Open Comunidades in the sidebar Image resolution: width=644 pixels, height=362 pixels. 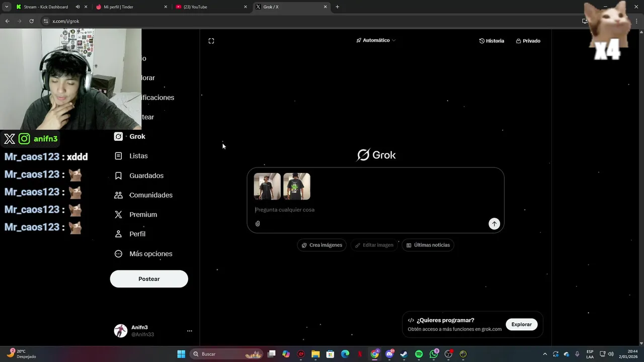pyautogui.click(x=143, y=195)
